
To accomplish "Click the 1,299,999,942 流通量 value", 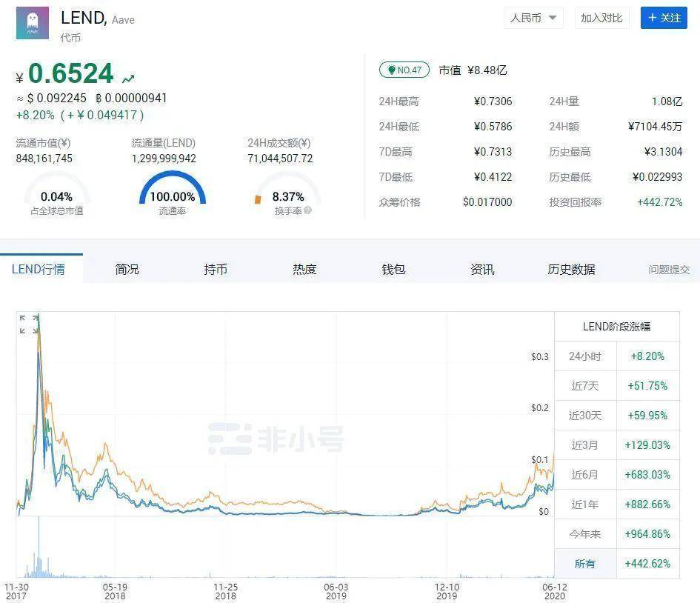I will [x=164, y=159].
